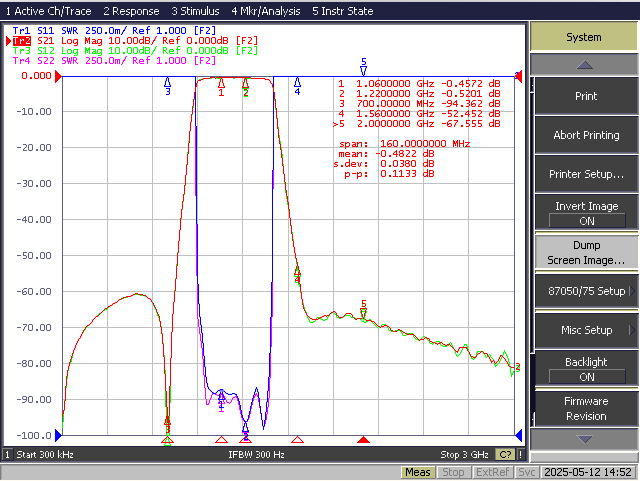Expand the 87050/75 Setup submenu
The width and height of the screenshot is (640, 481).
586,291
